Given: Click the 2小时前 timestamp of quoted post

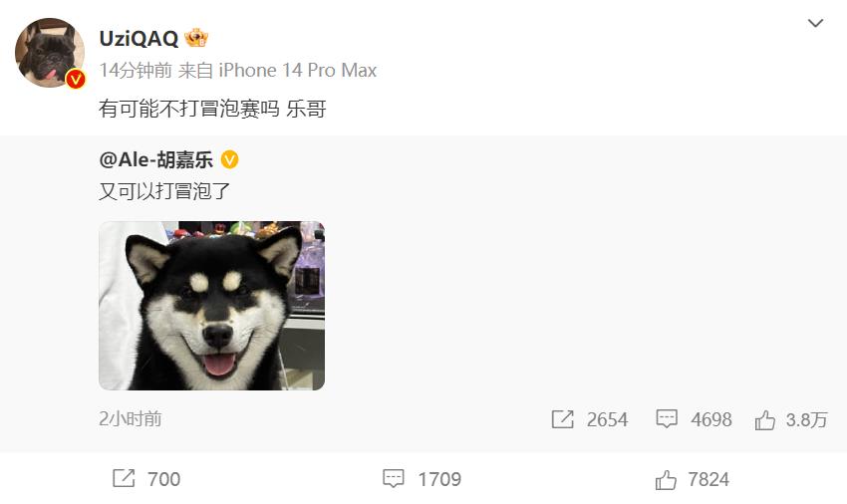Looking at the screenshot, I should pyautogui.click(x=131, y=418).
